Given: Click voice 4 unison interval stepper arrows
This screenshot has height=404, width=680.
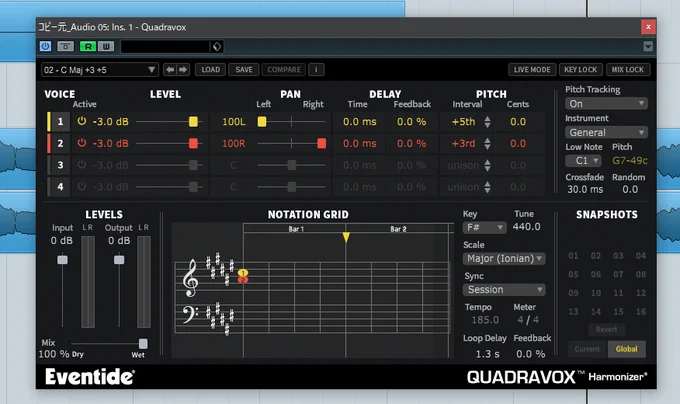Looking at the screenshot, I should [x=487, y=187].
